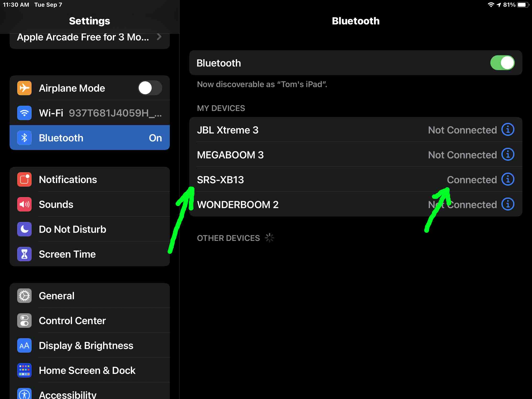Select Bluetooth in settings sidebar
The width and height of the screenshot is (532, 399).
(x=90, y=138)
